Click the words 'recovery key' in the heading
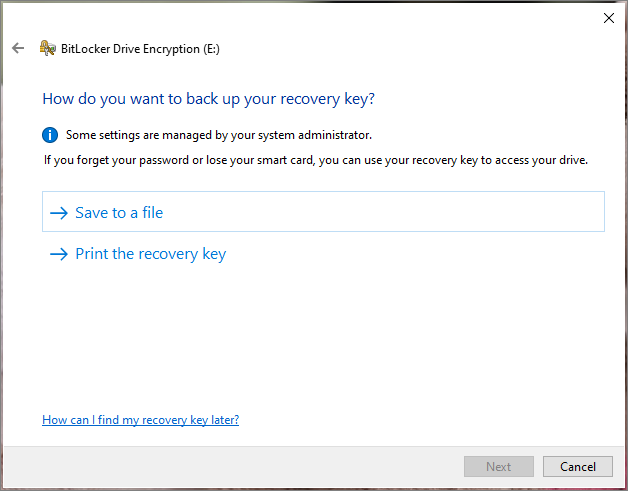This screenshot has height=491, width=628. click(x=310, y=99)
